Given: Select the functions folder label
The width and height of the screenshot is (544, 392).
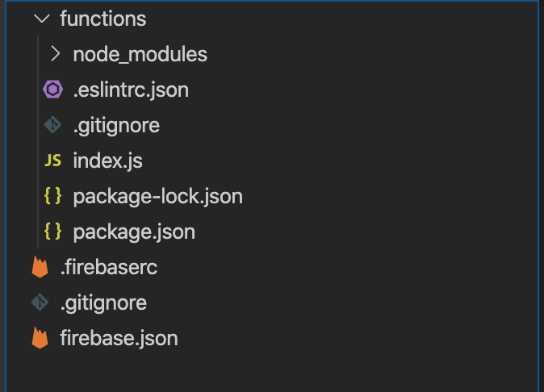Looking at the screenshot, I should (103, 19).
